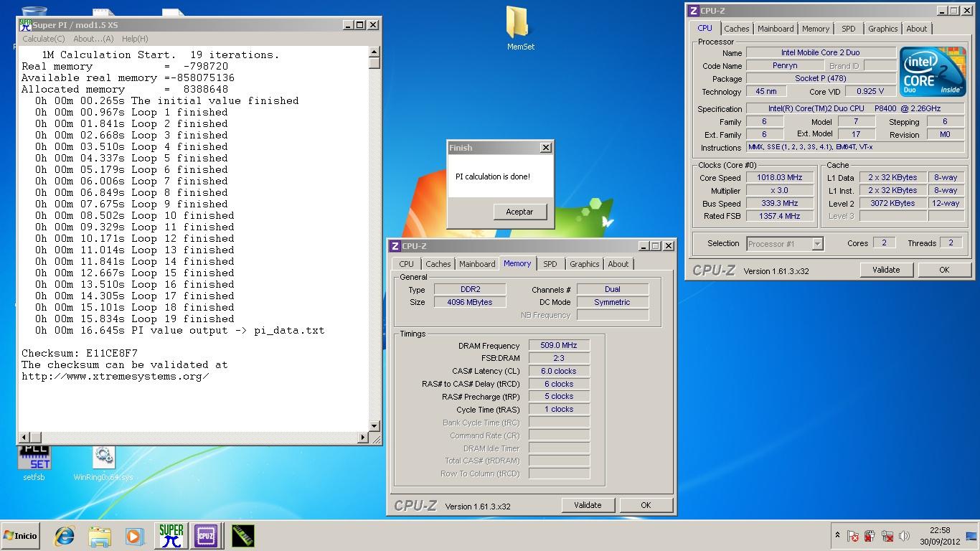Open Memory tab in CPU-Z CPU window
980x551 pixels.
pyautogui.click(x=816, y=29)
